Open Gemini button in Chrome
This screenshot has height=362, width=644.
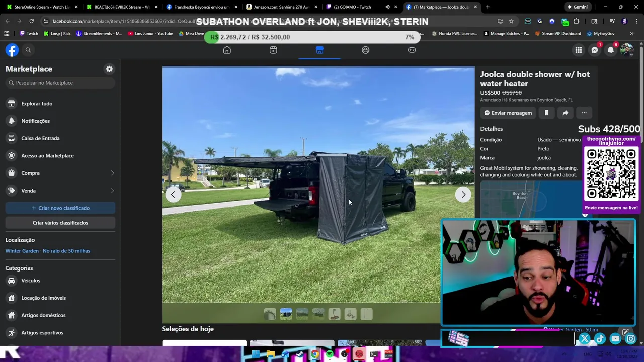coord(577,7)
